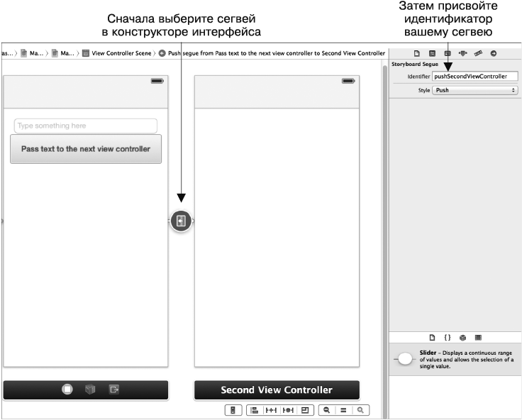The image size is (522, 420).
Task: Zoom in the storyboard canvas
Action: pos(361,410)
